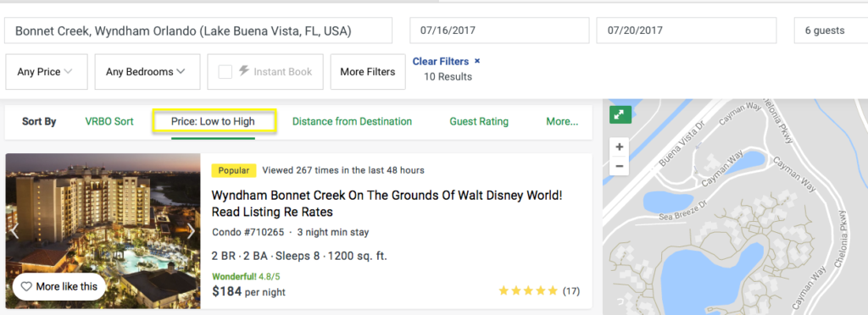Select the Guest Rating sort option
The image size is (868, 315).
(x=479, y=122)
